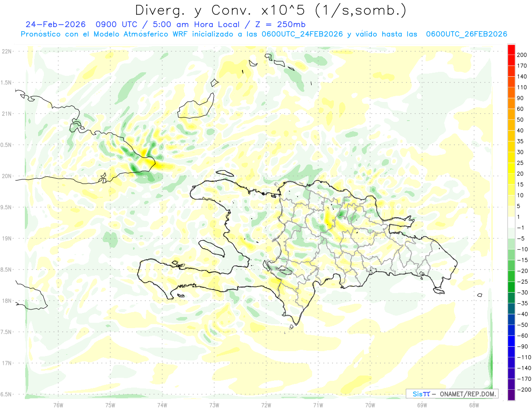Viewport: 532px width, 411px height.
Task: Click the '-40' color bar label
Action: click(x=522, y=314)
